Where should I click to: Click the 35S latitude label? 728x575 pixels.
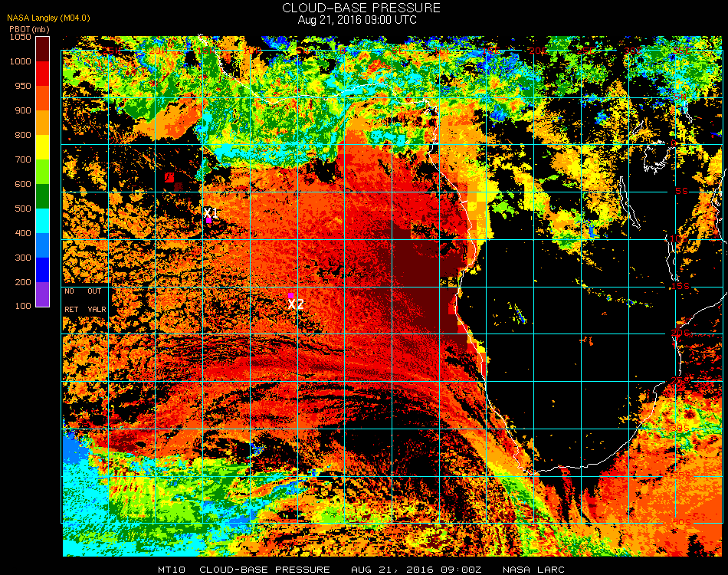[x=681, y=475]
